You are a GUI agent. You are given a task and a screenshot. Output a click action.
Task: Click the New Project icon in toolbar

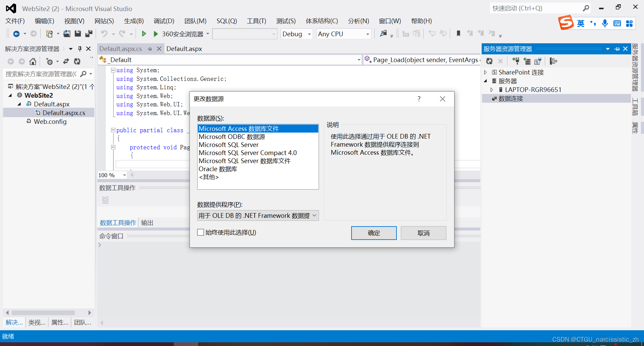pos(49,34)
